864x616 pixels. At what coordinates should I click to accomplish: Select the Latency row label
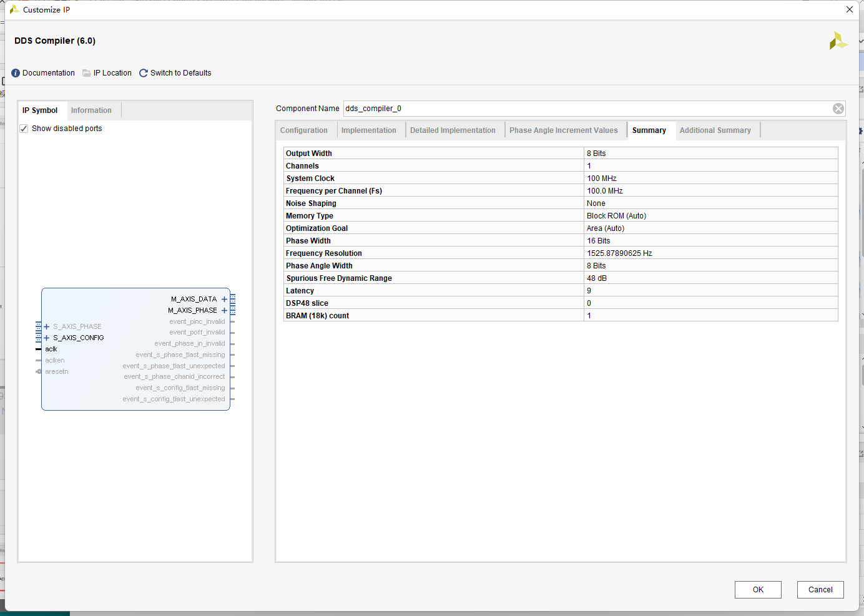tap(300, 291)
